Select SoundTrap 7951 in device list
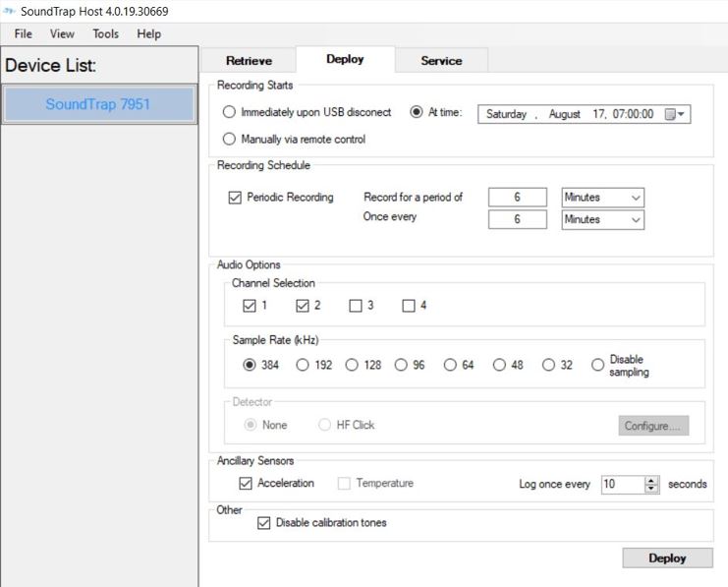 (x=98, y=104)
